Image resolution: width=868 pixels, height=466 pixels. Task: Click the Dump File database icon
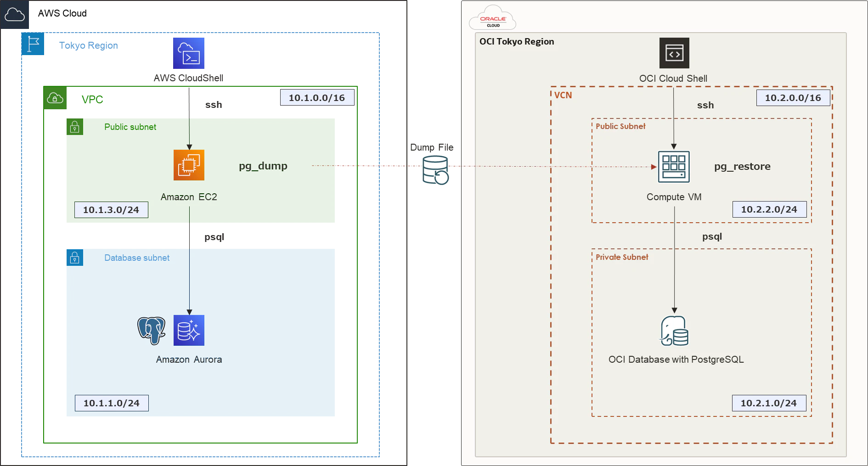(435, 170)
